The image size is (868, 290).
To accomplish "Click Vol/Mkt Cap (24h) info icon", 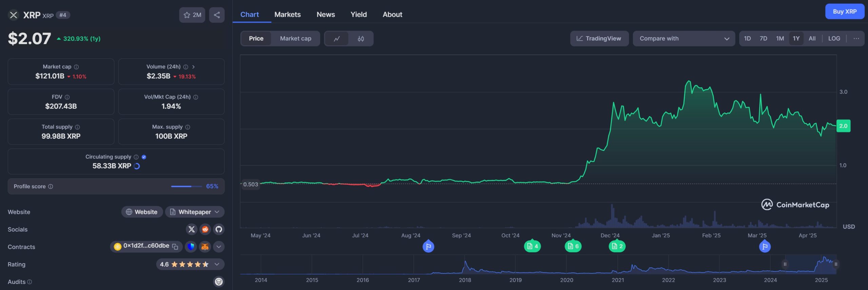I will tap(196, 97).
